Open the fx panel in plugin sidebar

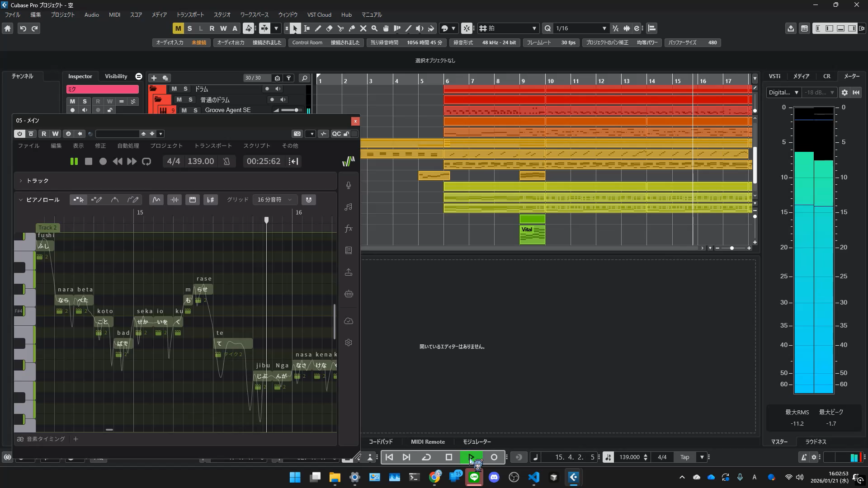[349, 229]
